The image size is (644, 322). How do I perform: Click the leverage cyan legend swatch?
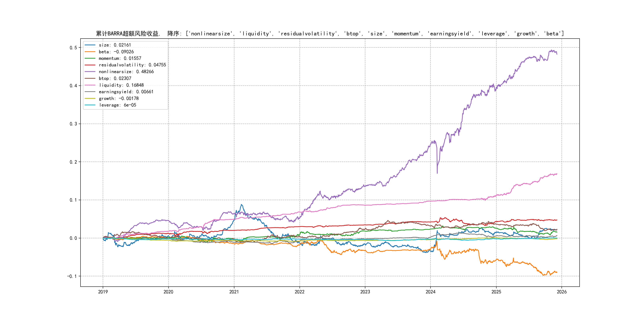point(90,105)
